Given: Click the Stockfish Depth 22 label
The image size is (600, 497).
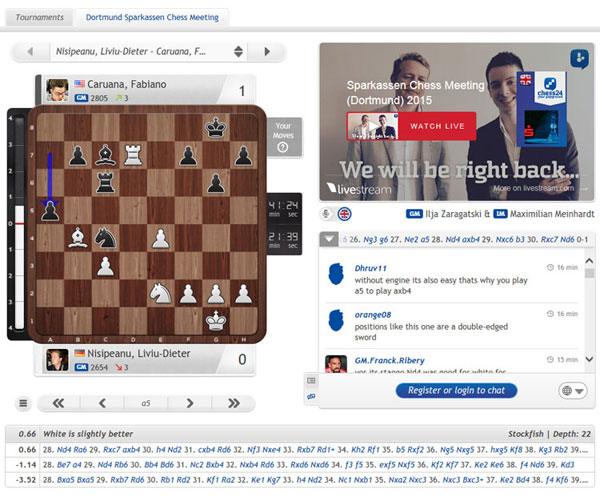Looking at the screenshot, I should click(x=549, y=434).
